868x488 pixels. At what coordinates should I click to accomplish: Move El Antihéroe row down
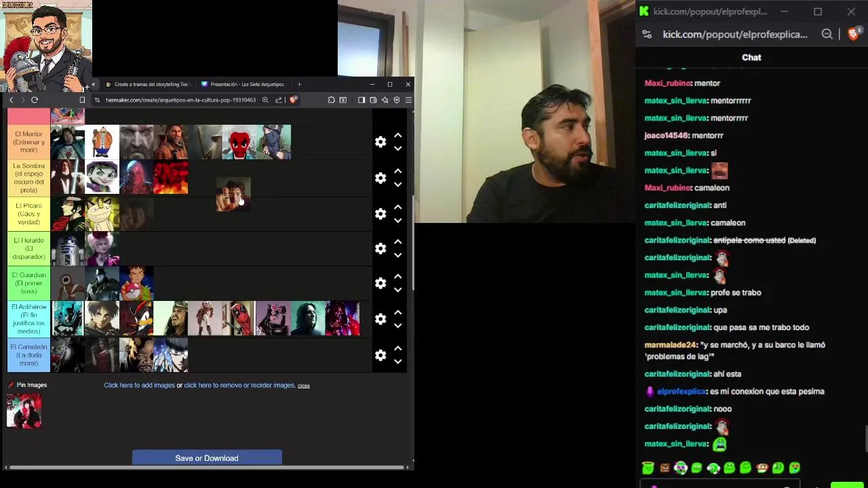coord(398,325)
